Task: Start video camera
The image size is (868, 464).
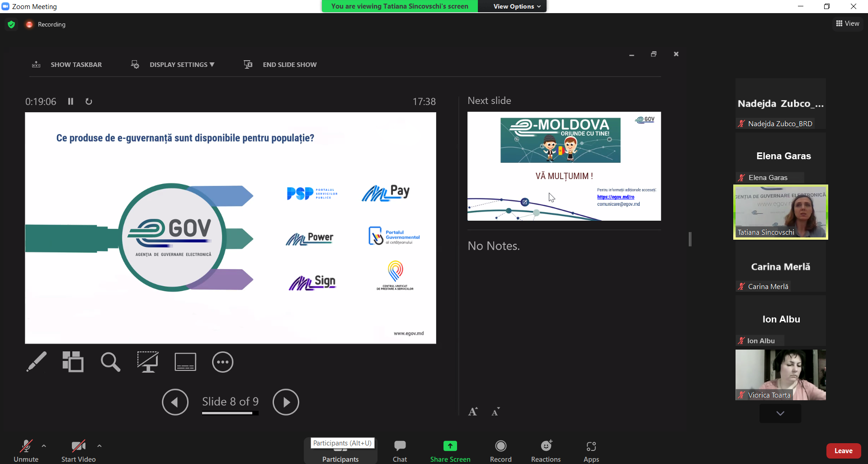Action: (78, 451)
